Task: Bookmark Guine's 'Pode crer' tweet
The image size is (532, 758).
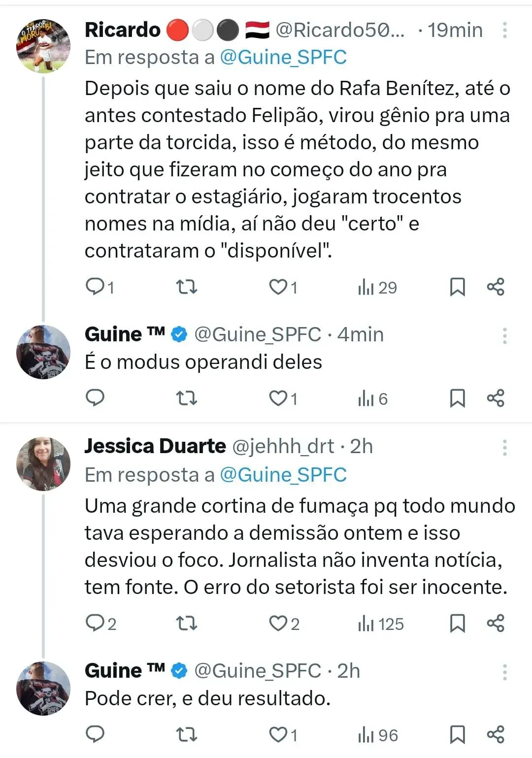Action: (x=457, y=735)
